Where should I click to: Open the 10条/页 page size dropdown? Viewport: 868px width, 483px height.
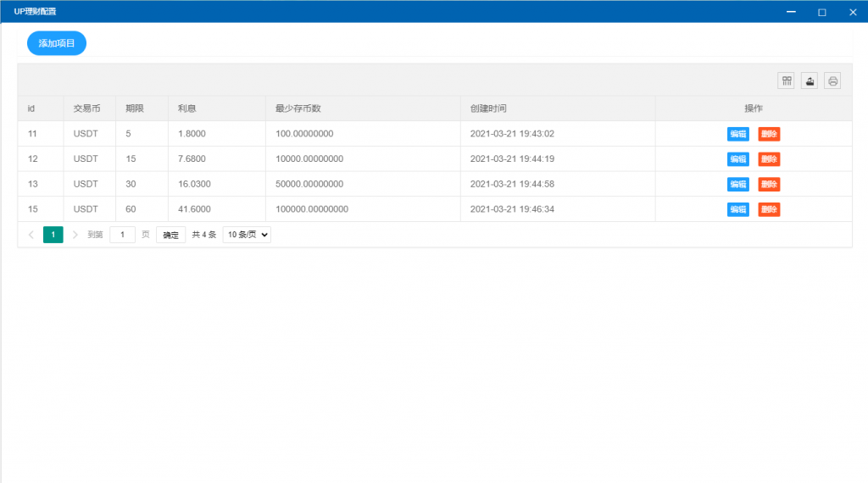click(246, 235)
